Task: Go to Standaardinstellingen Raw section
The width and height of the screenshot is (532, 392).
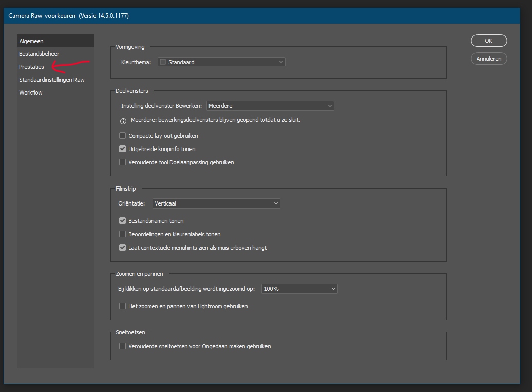Action: pos(55,80)
